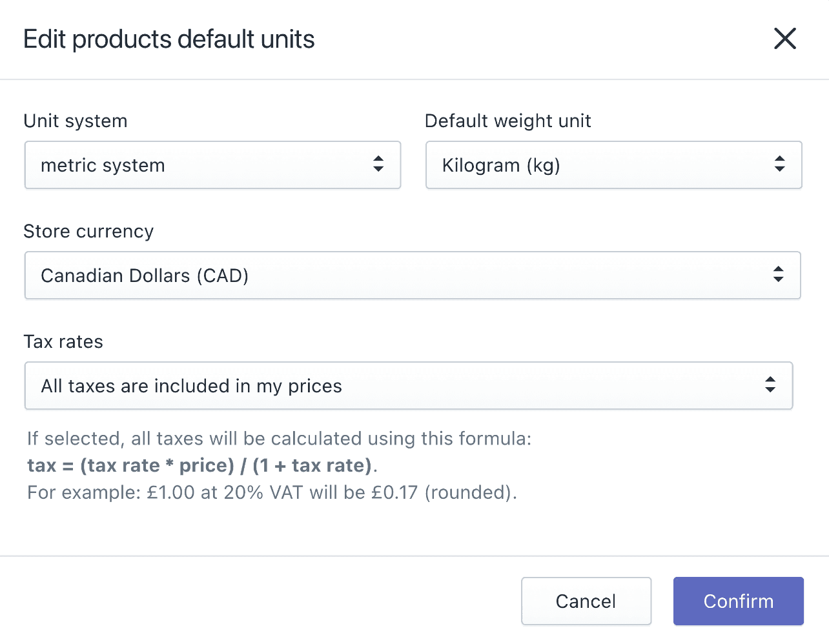Screen dimensions: 829x644
Task: Click the Unit system stepper arrows icon
Action: 378,164
